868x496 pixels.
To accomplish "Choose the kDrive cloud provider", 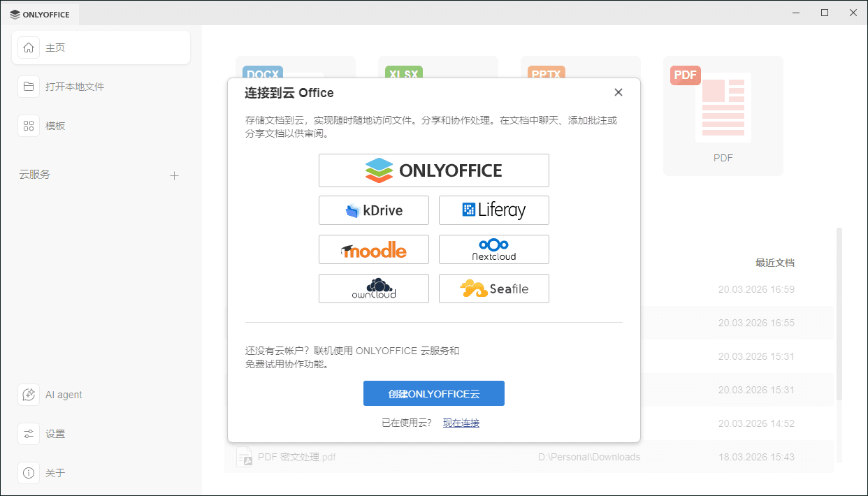I will [x=374, y=210].
